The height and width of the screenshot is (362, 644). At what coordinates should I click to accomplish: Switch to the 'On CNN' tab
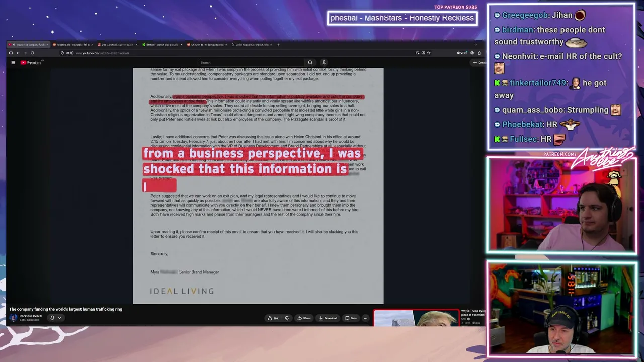[206, 45]
